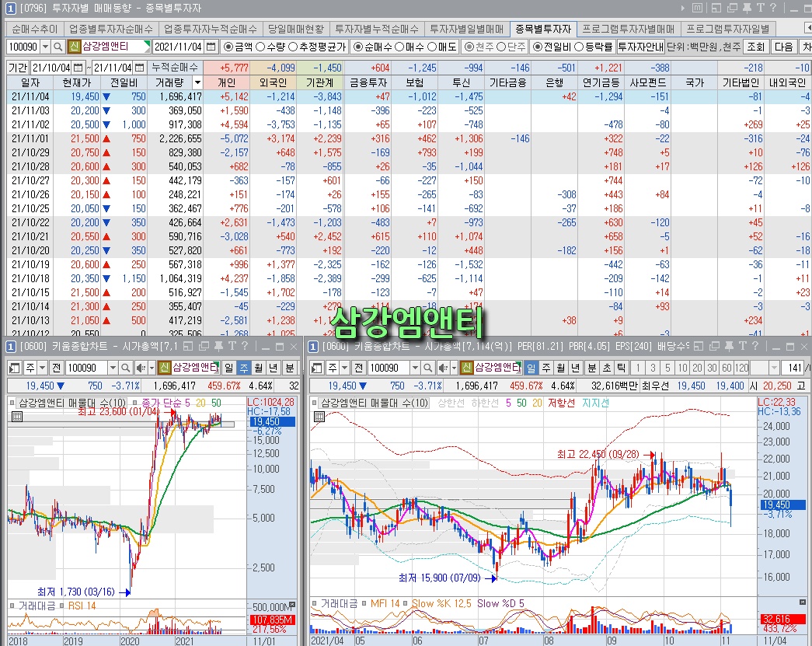This screenshot has height=646, width=812.
Task: Click the pin icon in window 0796 title bar
Action: pos(747,8)
